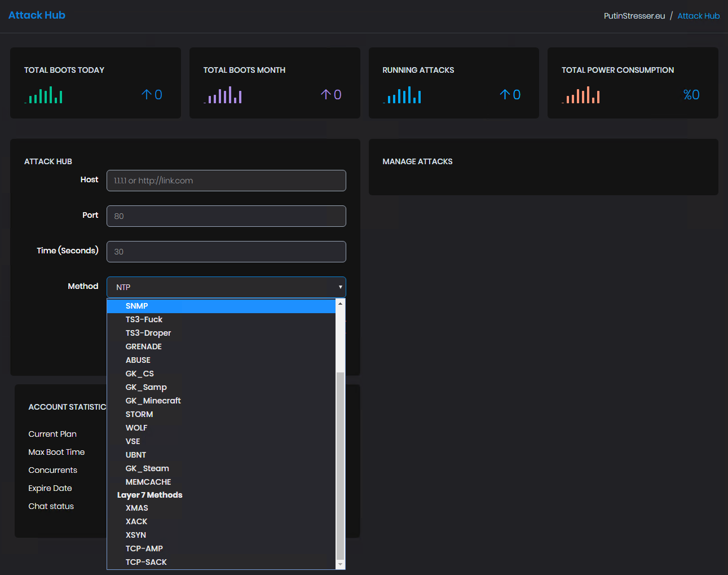Click the Method field label
Image resolution: width=728 pixels, height=575 pixels.
pos(83,286)
